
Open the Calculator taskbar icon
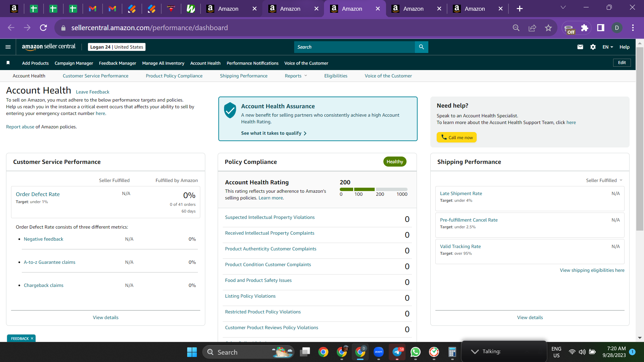click(452, 352)
